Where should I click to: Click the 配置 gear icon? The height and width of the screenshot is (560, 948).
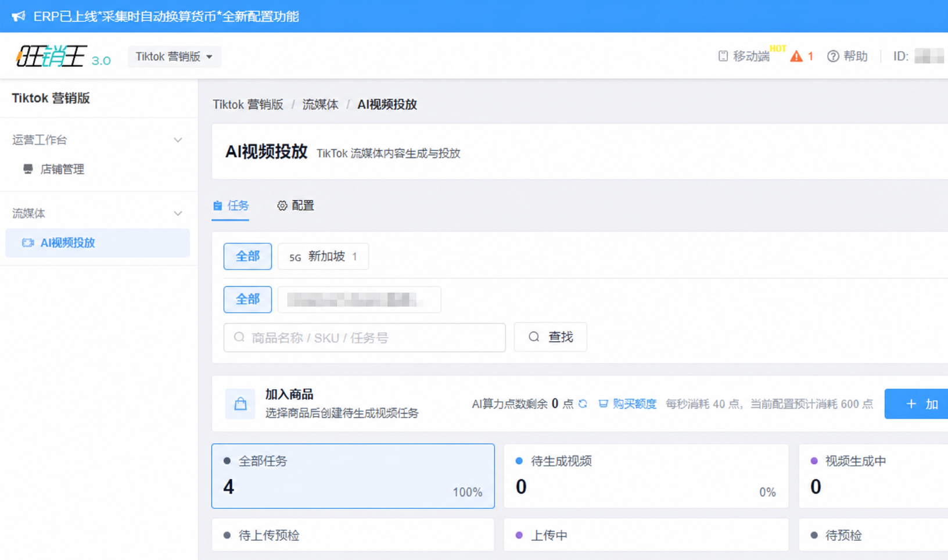coord(282,206)
